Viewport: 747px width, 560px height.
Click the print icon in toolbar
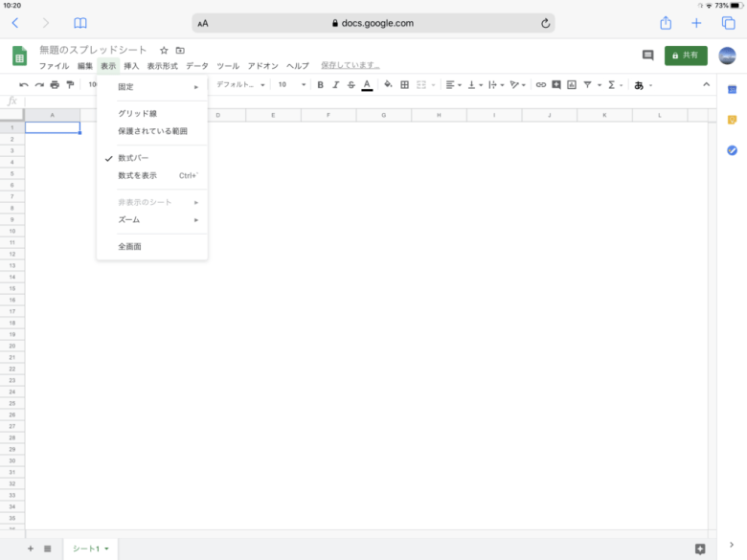click(55, 85)
